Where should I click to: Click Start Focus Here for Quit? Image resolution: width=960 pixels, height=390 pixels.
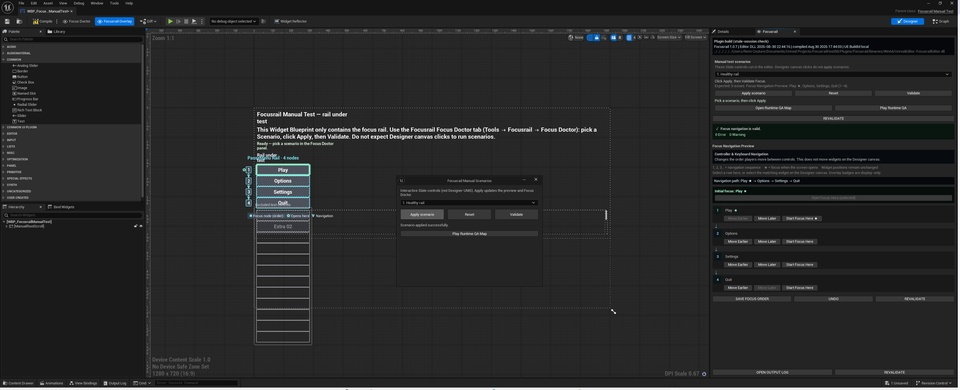[800, 288]
